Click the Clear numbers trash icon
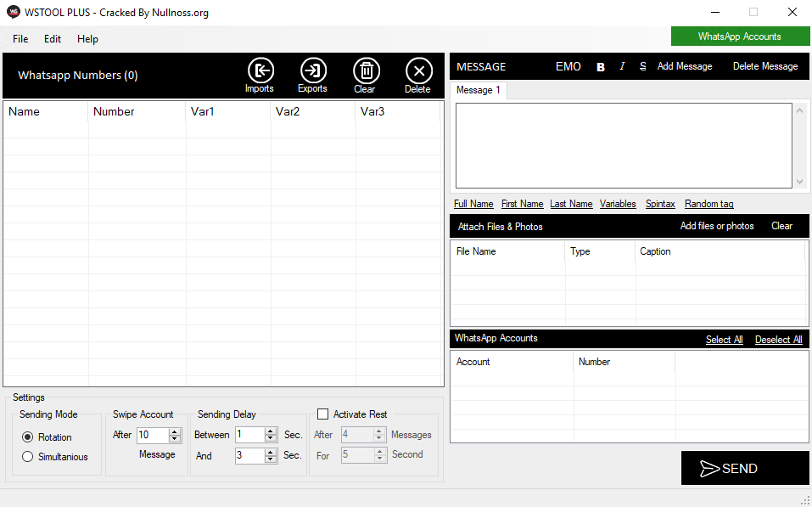This screenshot has height=507, width=812. [x=366, y=70]
